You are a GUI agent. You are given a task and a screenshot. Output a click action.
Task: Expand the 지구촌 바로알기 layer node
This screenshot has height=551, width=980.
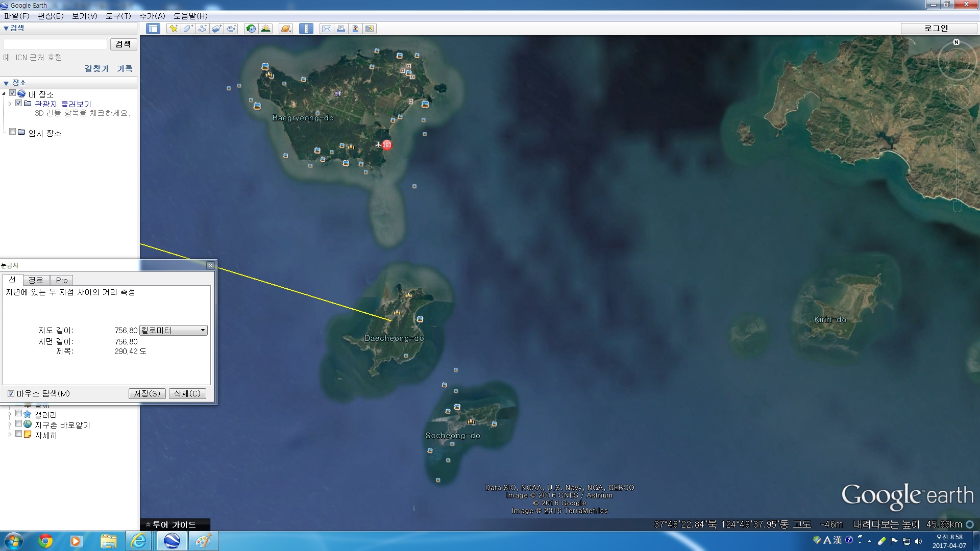(10, 424)
